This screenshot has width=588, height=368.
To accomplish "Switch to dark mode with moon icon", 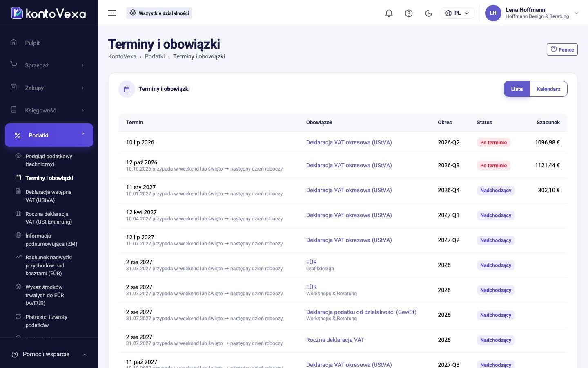I will point(429,13).
